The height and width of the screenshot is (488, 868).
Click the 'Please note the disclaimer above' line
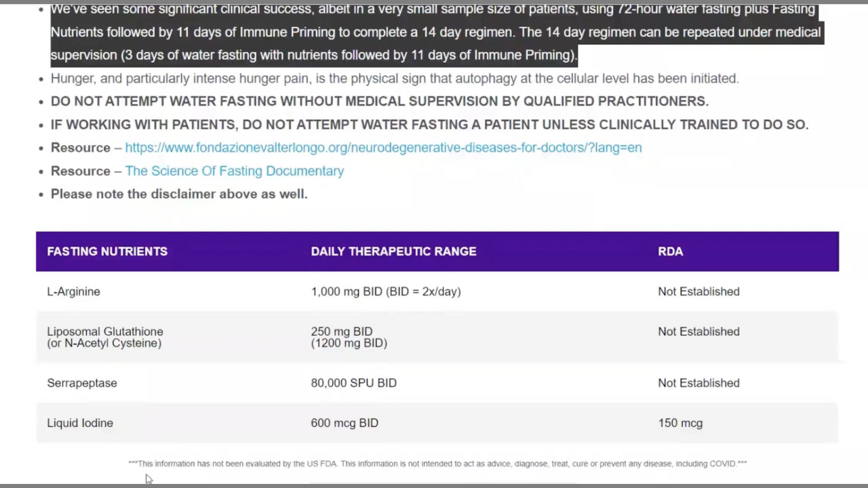[179, 194]
